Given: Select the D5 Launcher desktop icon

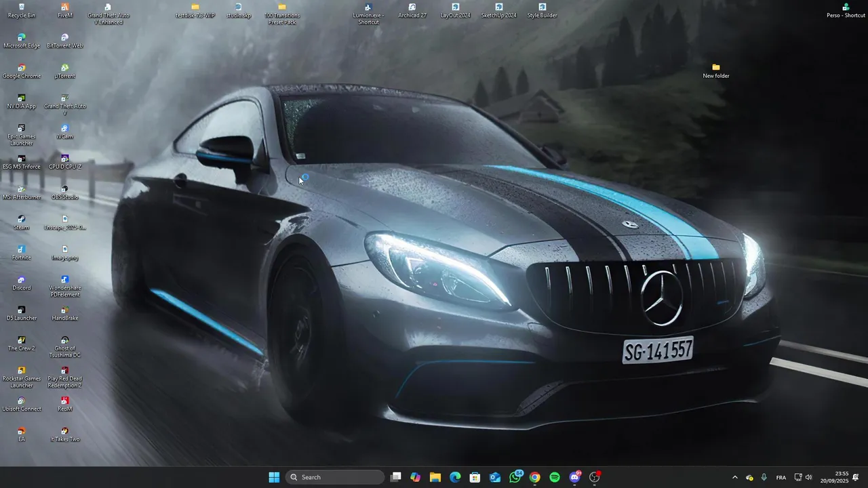Looking at the screenshot, I should (22, 313).
